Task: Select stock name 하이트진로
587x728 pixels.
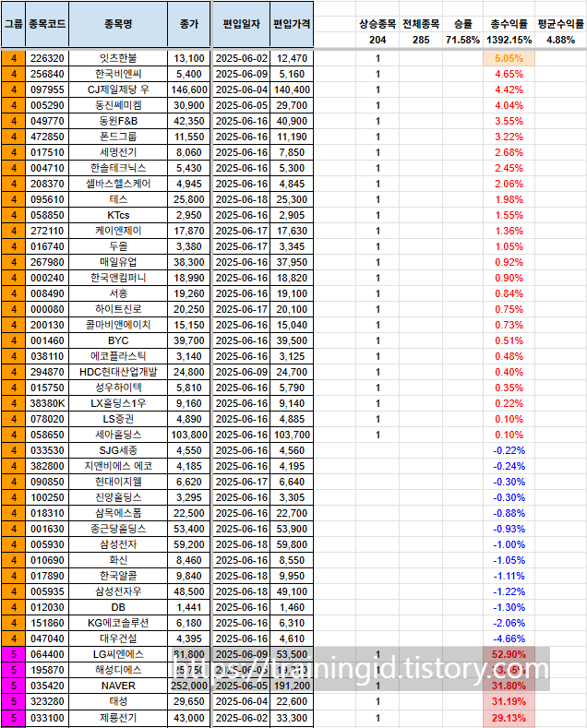Action: tap(118, 309)
